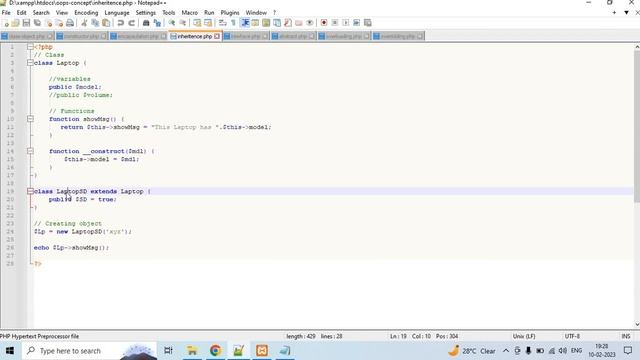Toggle INS insert mode in status bar
Image resolution: width=640 pixels, height=360 pixels.
point(626,336)
